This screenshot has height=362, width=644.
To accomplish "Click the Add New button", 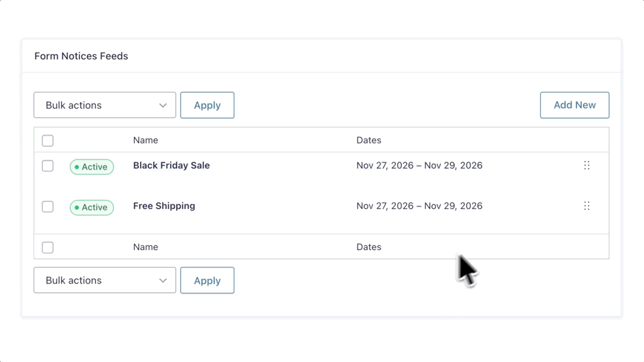I will coord(574,105).
